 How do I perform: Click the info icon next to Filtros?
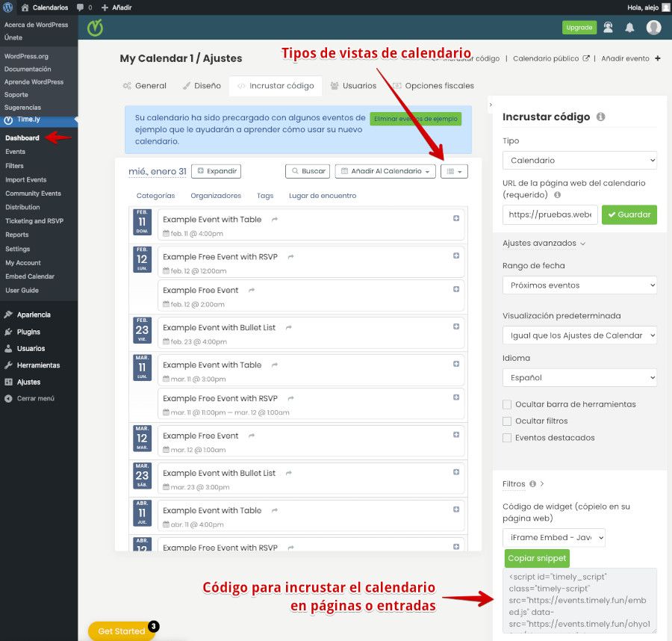[532, 483]
